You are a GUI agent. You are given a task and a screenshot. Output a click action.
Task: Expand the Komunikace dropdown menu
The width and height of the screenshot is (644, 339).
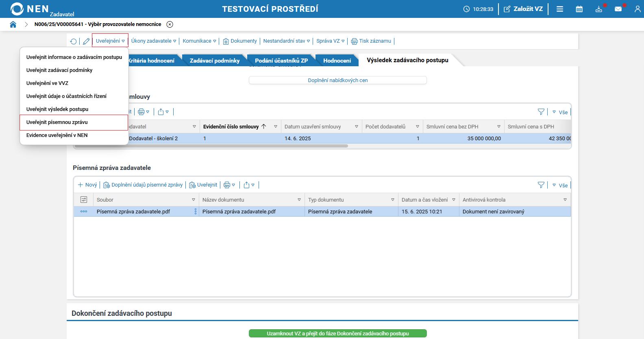point(199,41)
